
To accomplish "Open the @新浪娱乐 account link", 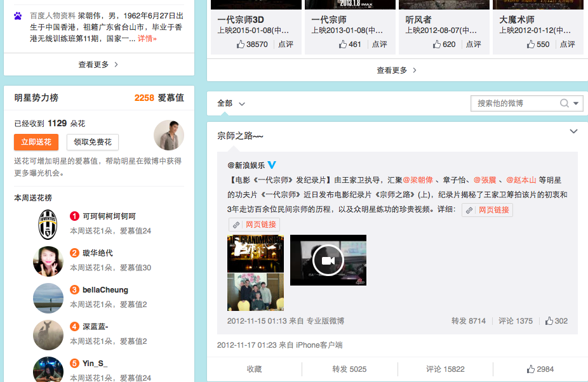I will tap(246, 166).
